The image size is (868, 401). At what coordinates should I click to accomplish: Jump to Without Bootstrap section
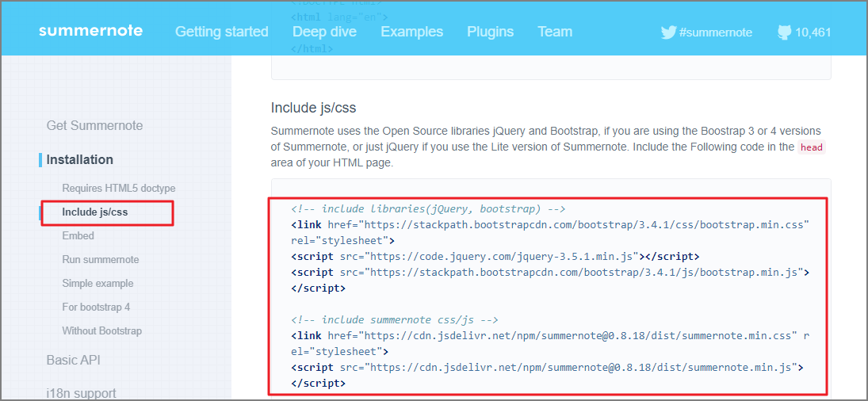tap(101, 330)
